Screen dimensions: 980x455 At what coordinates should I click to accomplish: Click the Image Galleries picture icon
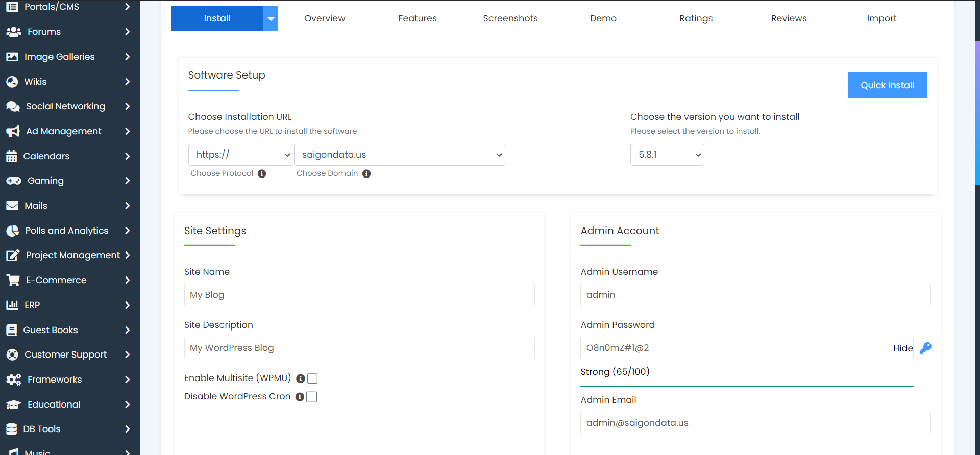(x=12, y=57)
